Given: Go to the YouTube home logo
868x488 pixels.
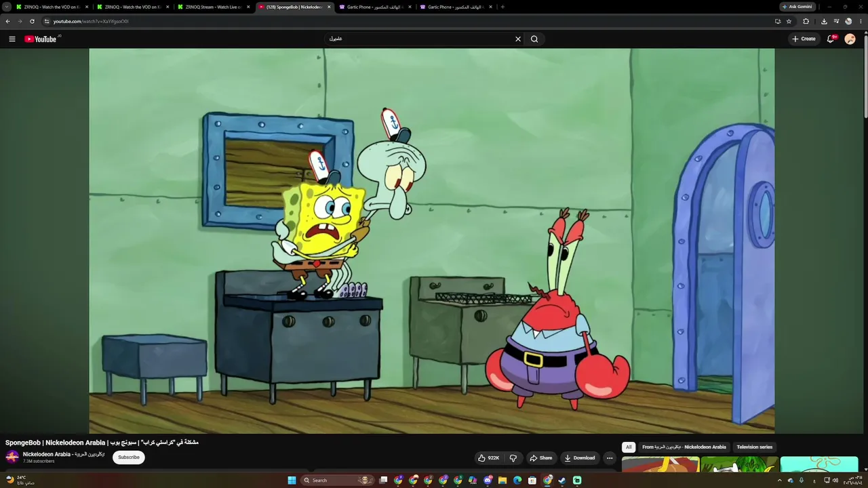Looking at the screenshot, I should (42, 39).
